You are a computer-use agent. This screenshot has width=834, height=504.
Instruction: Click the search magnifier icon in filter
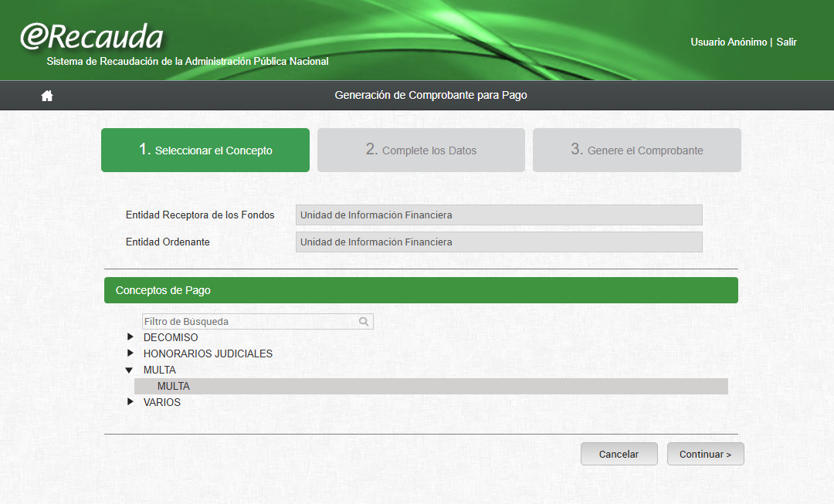(364, 322)
